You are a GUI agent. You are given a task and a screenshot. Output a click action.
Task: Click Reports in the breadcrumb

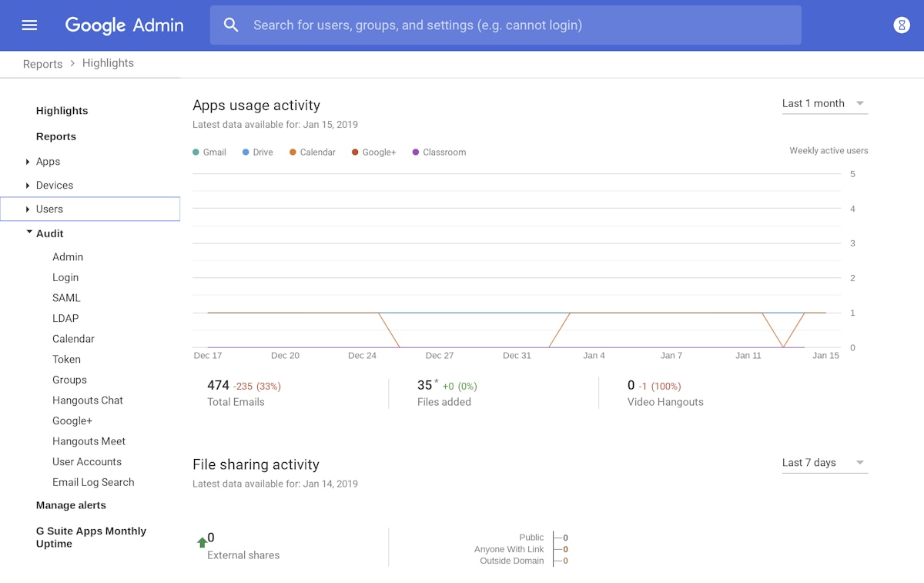click(42, 64)
